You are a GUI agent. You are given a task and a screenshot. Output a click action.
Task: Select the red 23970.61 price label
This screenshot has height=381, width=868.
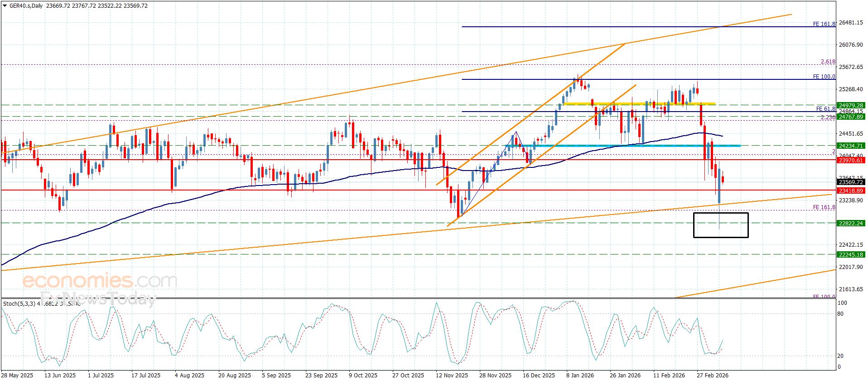click(851, 161)
